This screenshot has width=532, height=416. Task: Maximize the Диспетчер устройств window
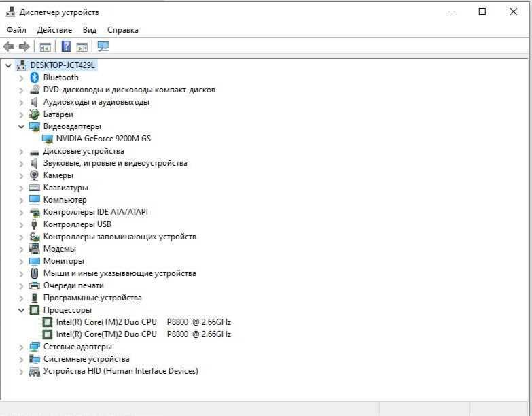click(482, 12)
